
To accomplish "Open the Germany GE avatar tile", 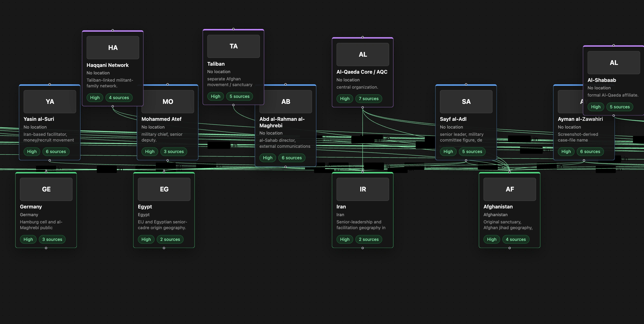I will point(46,189).
